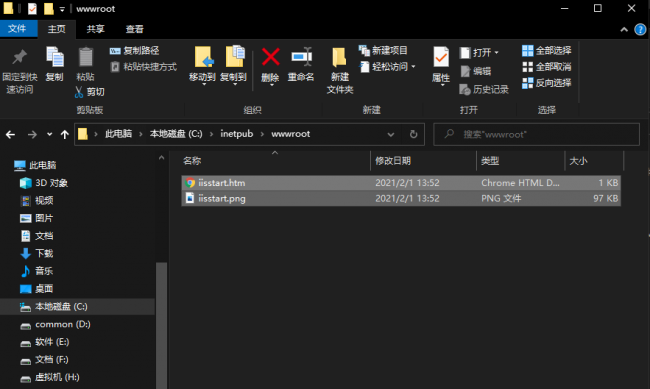Click the scroll-up arrow of the navigation pane
Image resolution: width=650 pixels, height=389 pixels.
click(161, 158)
